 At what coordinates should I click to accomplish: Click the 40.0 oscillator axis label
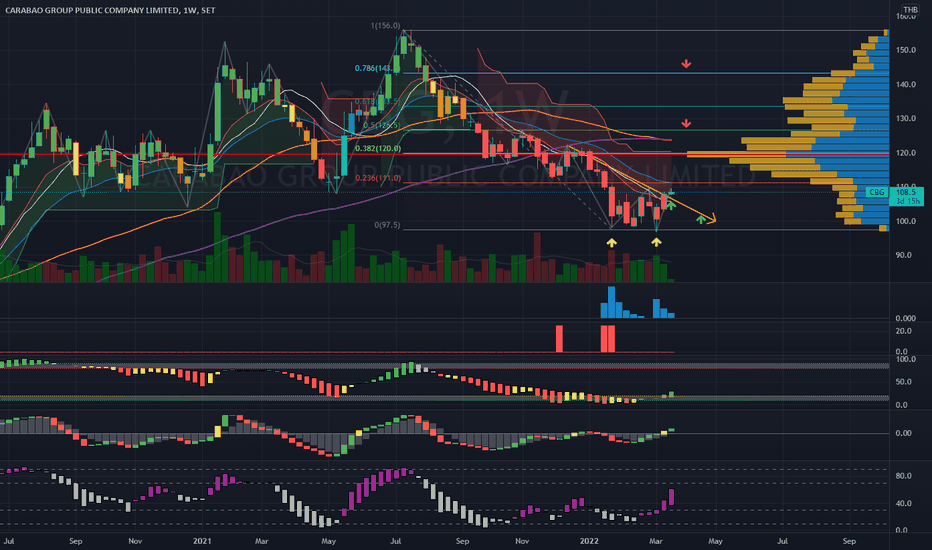point(903,504)
